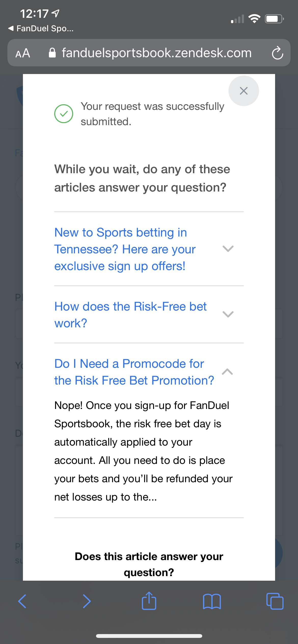Viewport: 298px width, 644px height.
Task: Show open tabs with tabs icon
Action: (x=275, y=601)
